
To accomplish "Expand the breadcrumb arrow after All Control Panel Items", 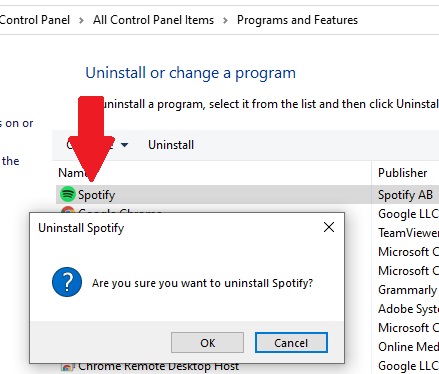I will 225,20.
